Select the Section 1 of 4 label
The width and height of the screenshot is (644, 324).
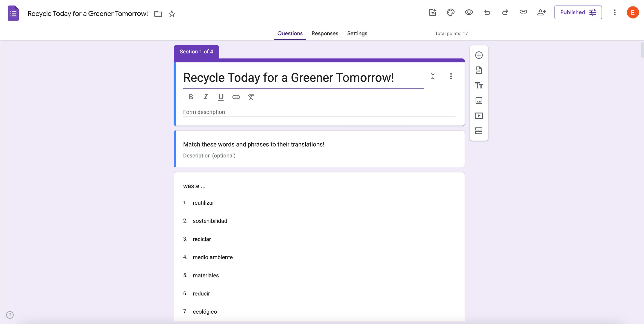click(196, 52)
